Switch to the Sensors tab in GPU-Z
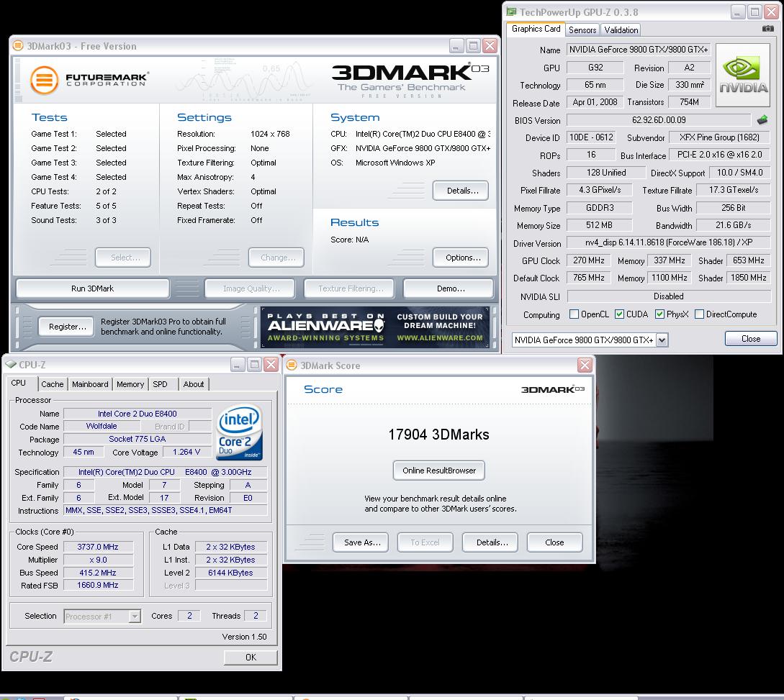Screen dimensions: 784x700 [582, 30]
